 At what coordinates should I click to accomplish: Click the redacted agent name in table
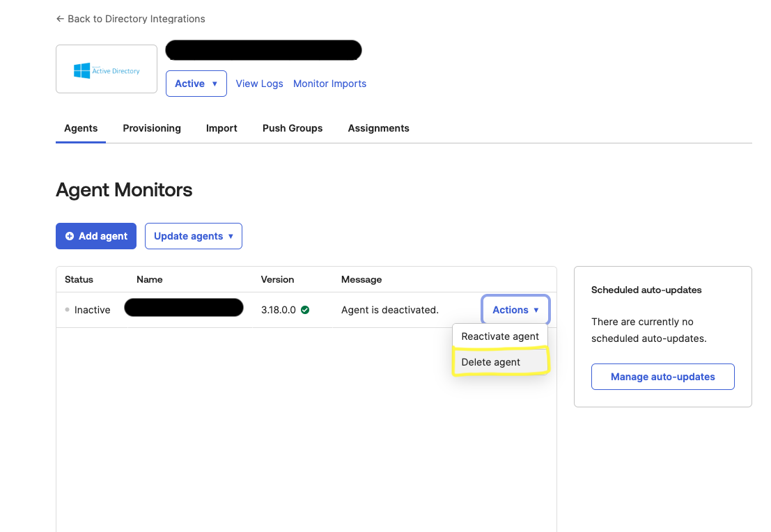(x=183, y=308)
